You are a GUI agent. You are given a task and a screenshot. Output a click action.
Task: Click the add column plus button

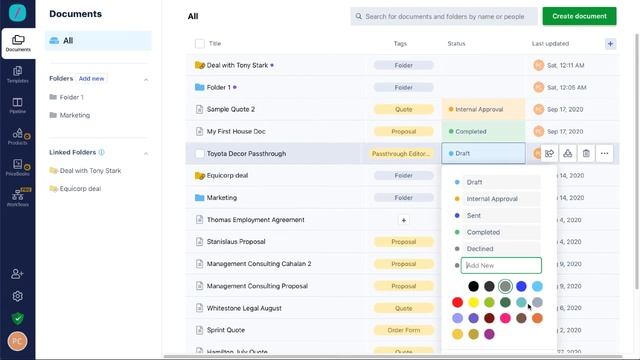[x=610, y=44]
